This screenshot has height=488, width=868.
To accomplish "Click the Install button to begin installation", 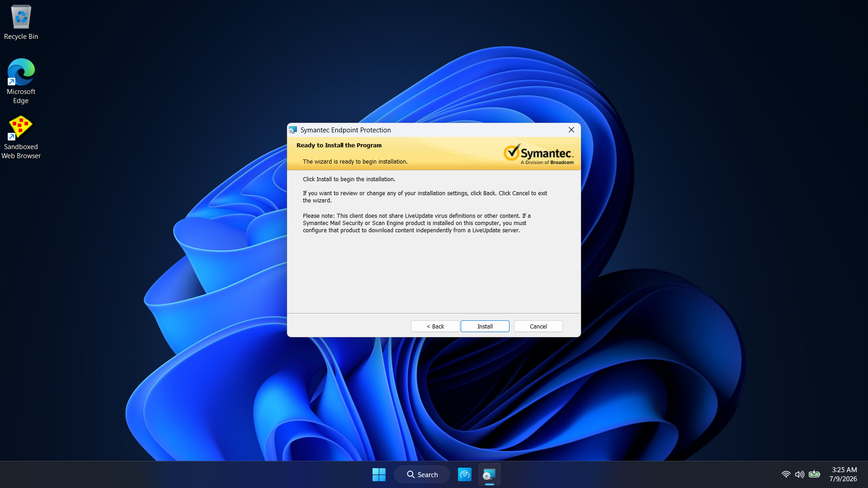I will coord(485,326).
